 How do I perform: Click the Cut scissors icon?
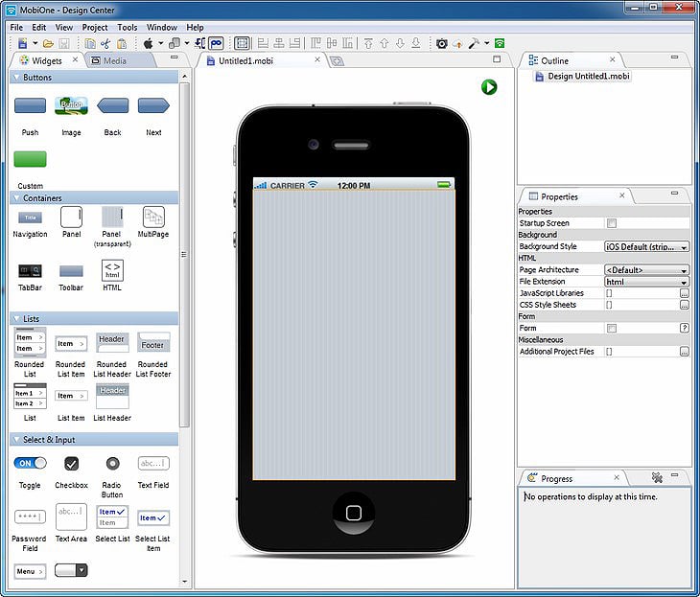click(x=105, y=43)
